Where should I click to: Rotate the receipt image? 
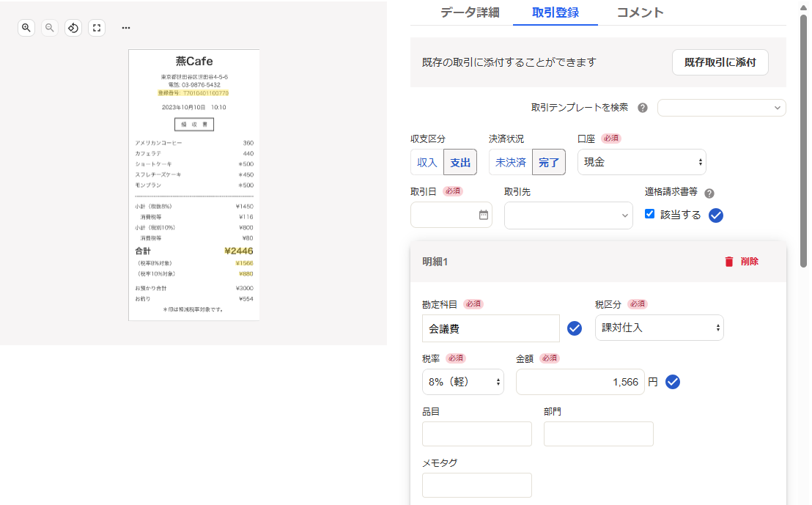(73, 28)
